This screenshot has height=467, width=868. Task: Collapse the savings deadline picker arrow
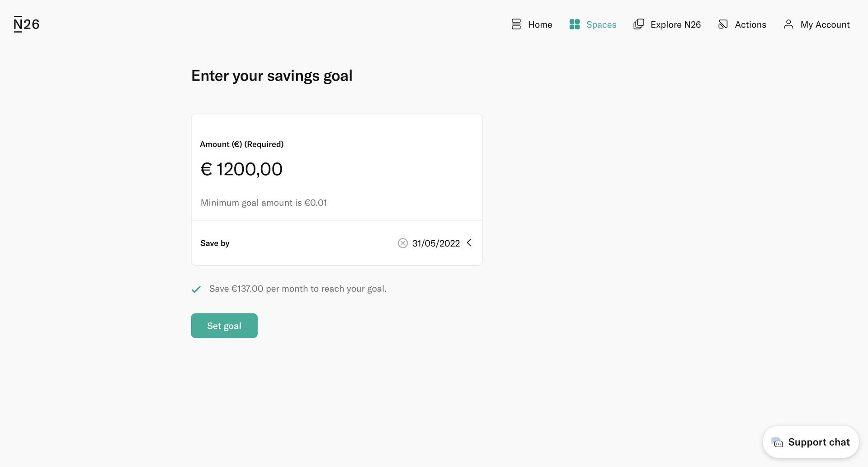point(469,243)
